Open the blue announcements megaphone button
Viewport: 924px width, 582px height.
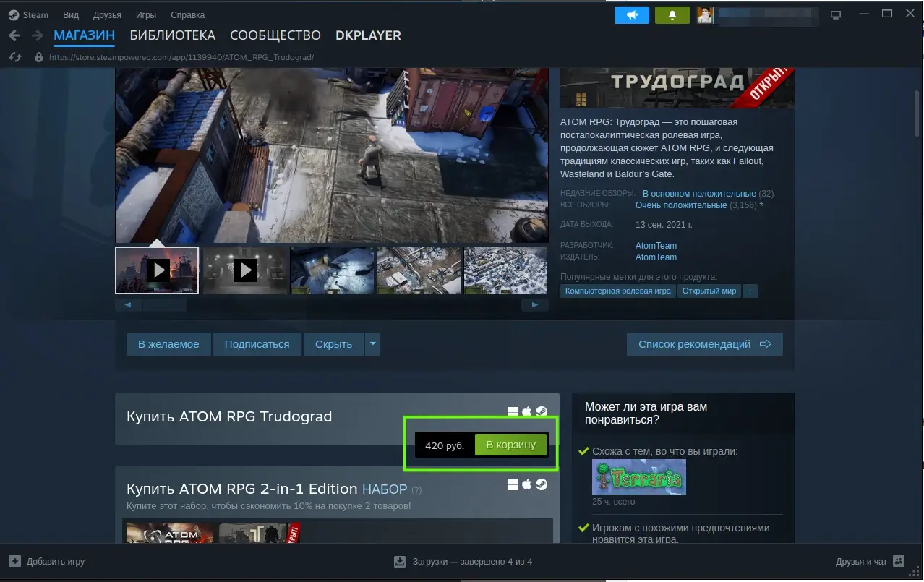[x=632, y=14]
